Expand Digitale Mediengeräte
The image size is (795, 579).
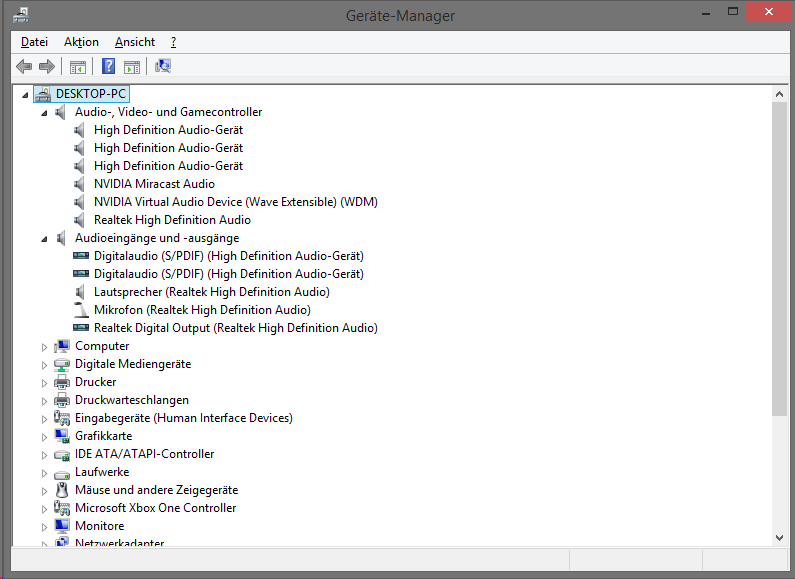point(44,365)
